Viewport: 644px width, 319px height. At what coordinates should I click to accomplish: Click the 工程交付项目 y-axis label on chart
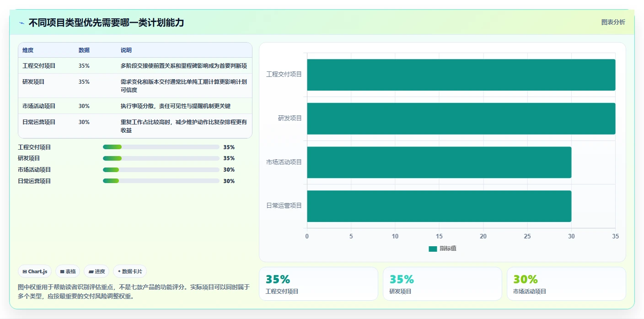click(x=284, y=74)
